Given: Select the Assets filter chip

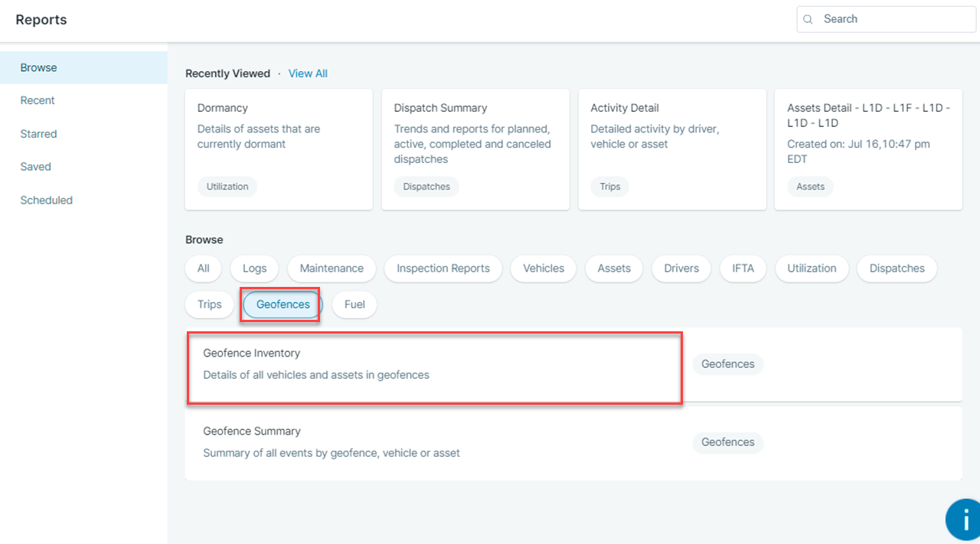Looking at the screenshot, I should coord(614,269).
